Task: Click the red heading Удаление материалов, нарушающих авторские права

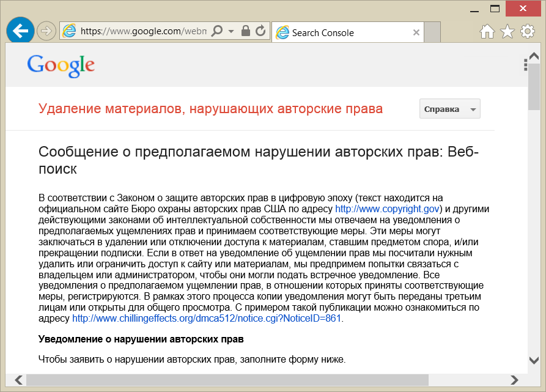Action: coord(211,109)
